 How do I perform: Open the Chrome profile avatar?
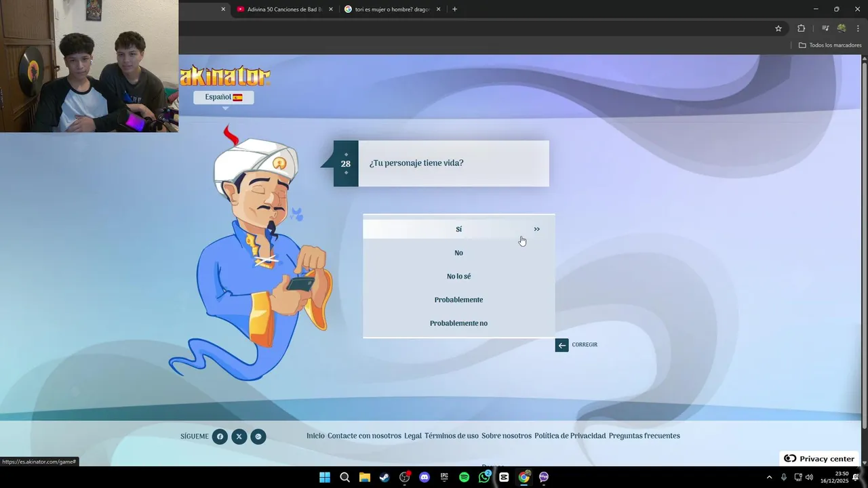pyautogui.click(x=842, y=28)
